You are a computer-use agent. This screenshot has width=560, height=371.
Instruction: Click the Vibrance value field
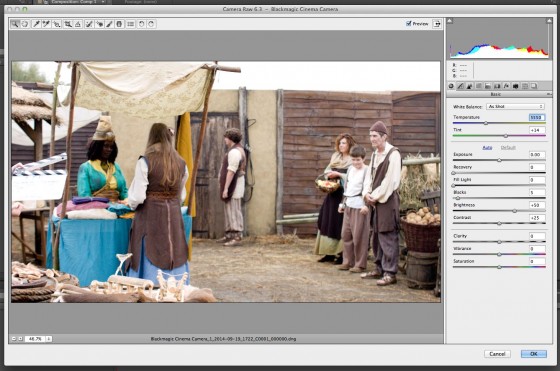pos(537,249)
